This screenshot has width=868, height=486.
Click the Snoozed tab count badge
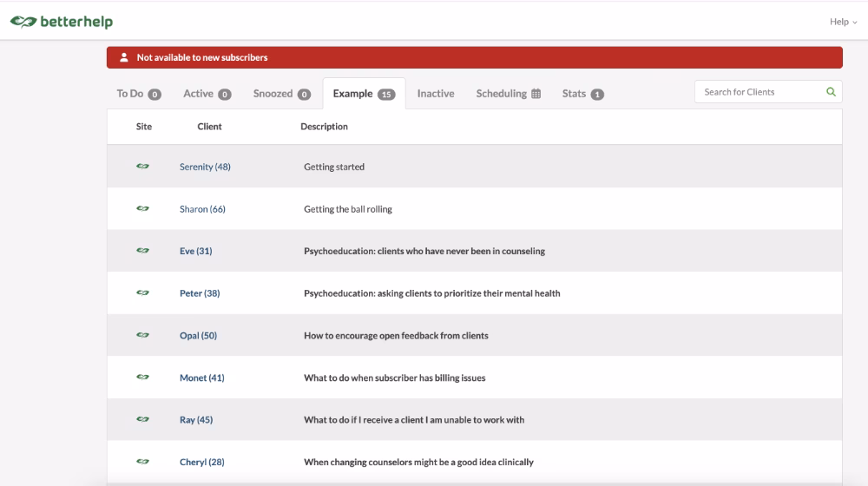[x=304, y=94]
